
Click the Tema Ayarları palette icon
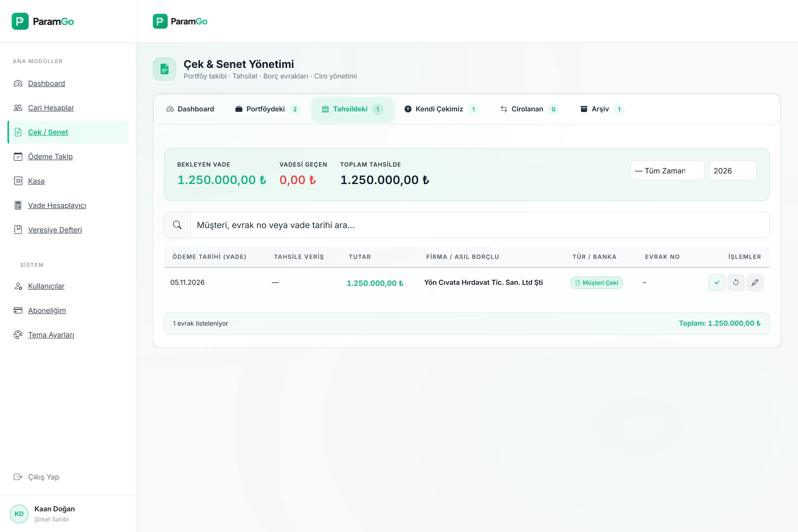tap(18, 335)
